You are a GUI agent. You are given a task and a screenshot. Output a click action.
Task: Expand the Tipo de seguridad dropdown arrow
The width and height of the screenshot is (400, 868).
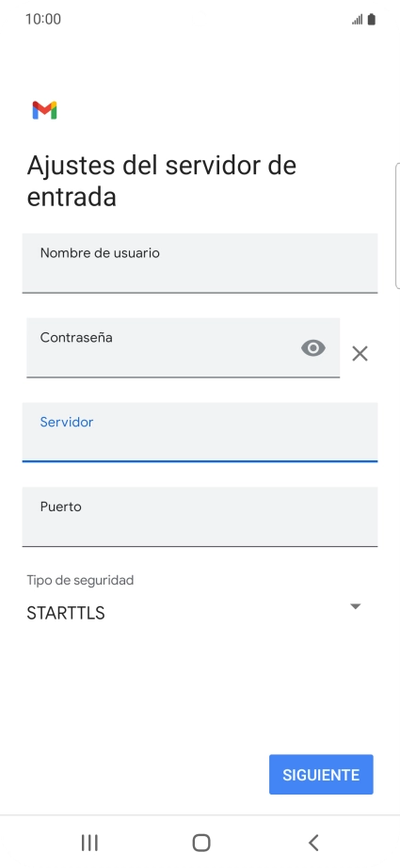pyautogui.click(x=356, y=606)
